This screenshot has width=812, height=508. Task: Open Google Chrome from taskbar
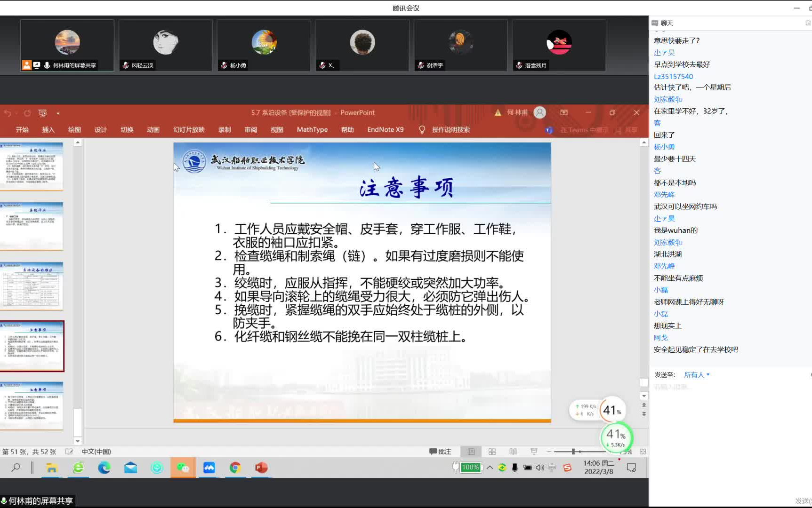tap(235, 468)
